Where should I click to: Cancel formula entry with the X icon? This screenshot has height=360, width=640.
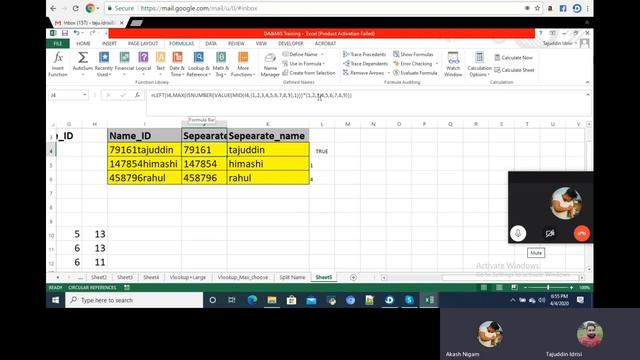pos(108,95)
